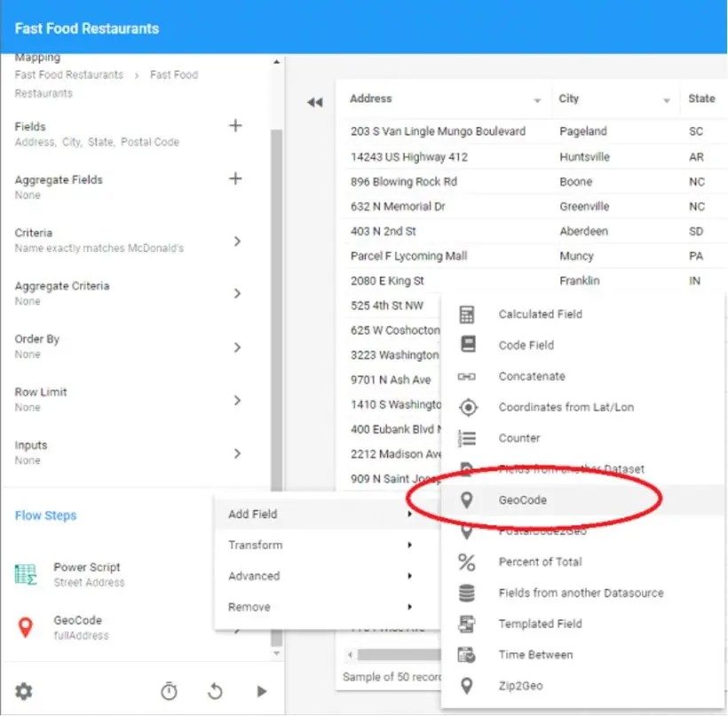Collapse panel with double left arrows
The width and height of the screenshot is (728, 716).
click(x=315, y=103)
